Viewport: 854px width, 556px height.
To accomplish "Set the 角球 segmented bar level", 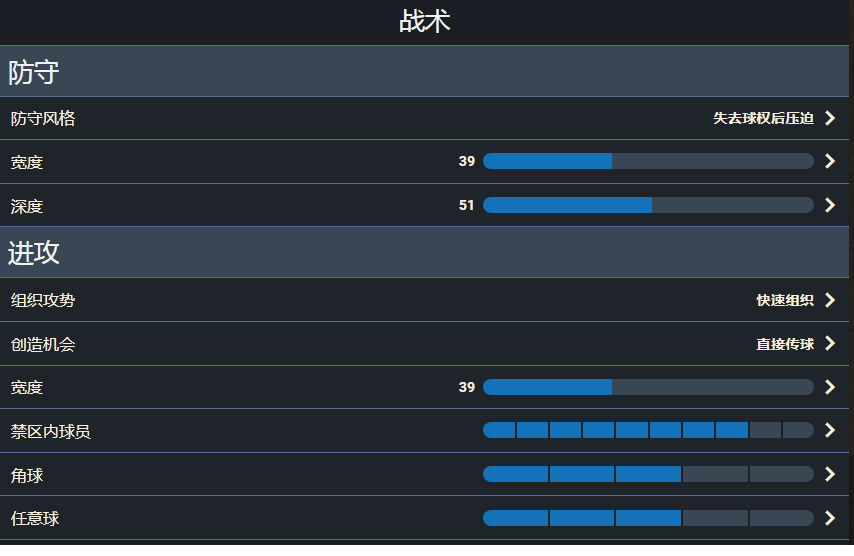I will tap(648, 474).
